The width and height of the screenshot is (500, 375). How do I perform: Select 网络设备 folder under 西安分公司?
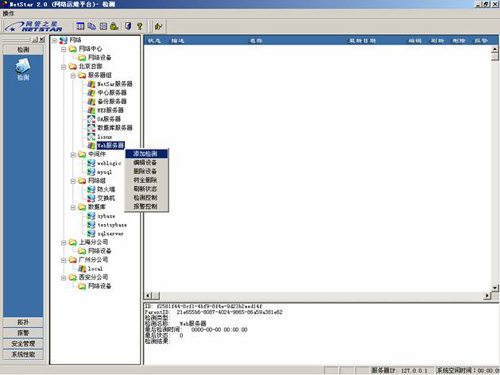pyautogui.click(x=100, y=286)
